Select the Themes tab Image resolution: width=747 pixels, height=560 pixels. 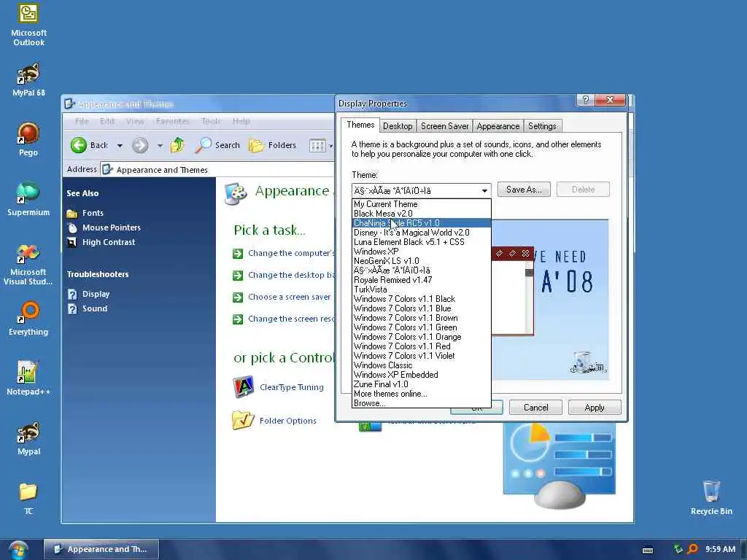pyautogui.click(x=360, y=125)
